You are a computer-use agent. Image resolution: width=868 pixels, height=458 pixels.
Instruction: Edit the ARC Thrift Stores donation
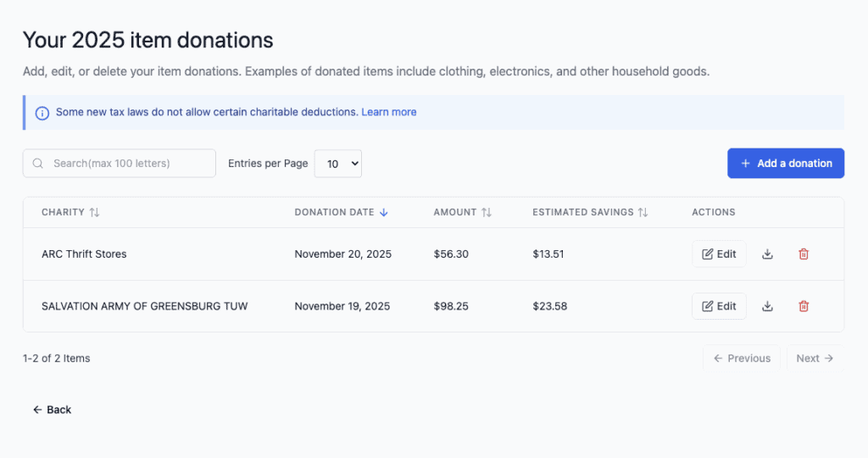click(719, 254)
